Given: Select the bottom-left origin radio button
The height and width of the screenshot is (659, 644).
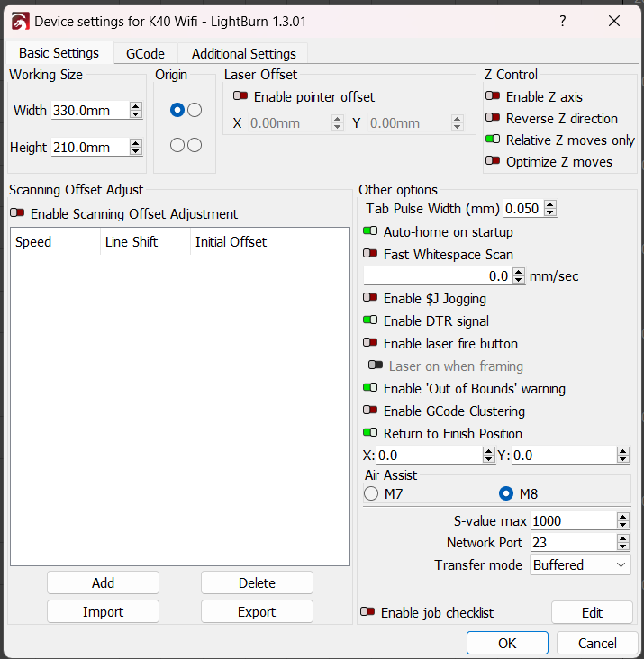Looking at the screenshot, I should point(177,146).
